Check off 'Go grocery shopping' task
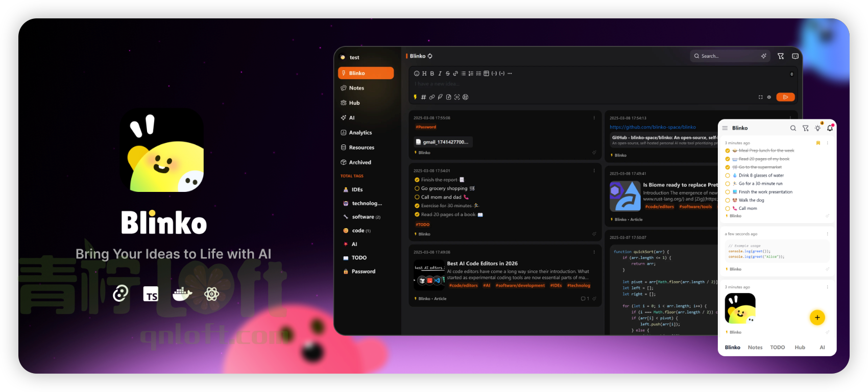868x392 pixels. tap(417, 188)
